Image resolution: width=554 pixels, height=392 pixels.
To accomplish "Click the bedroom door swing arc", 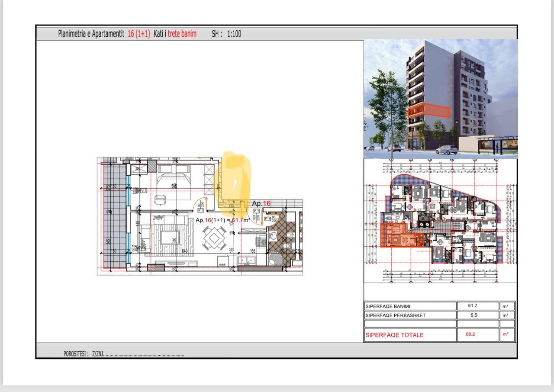I will [x=199, y=203].
